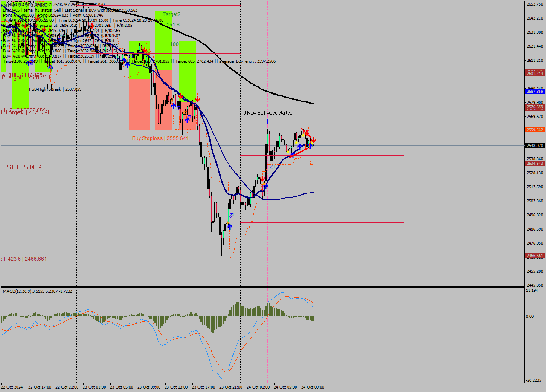This screenshot has height=392, width=546.
Task: Select the '261.8 | 2534.643' Fibonacci label
Action: (25, 167)
